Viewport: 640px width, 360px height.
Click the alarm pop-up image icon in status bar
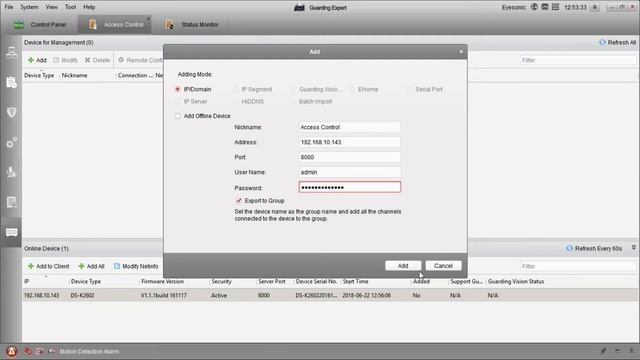[39, 351]
